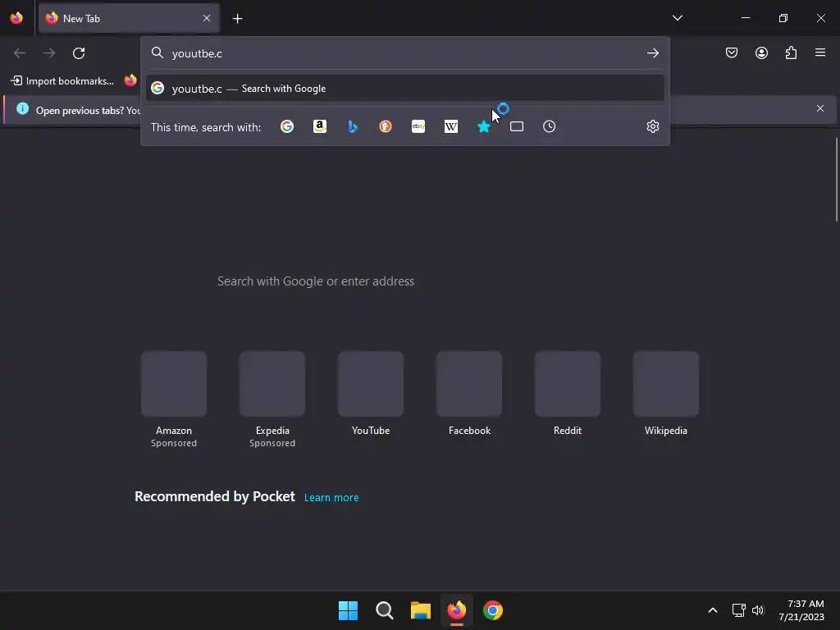Click Import bookmarks in bookmarks toolbar

[x=62, y=81]
